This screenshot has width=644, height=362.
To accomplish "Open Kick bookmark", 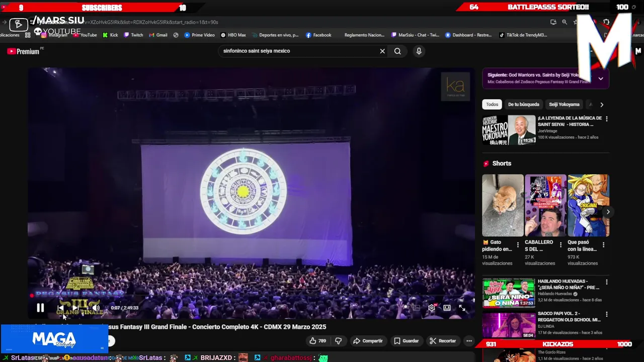I will click(110, 35).
